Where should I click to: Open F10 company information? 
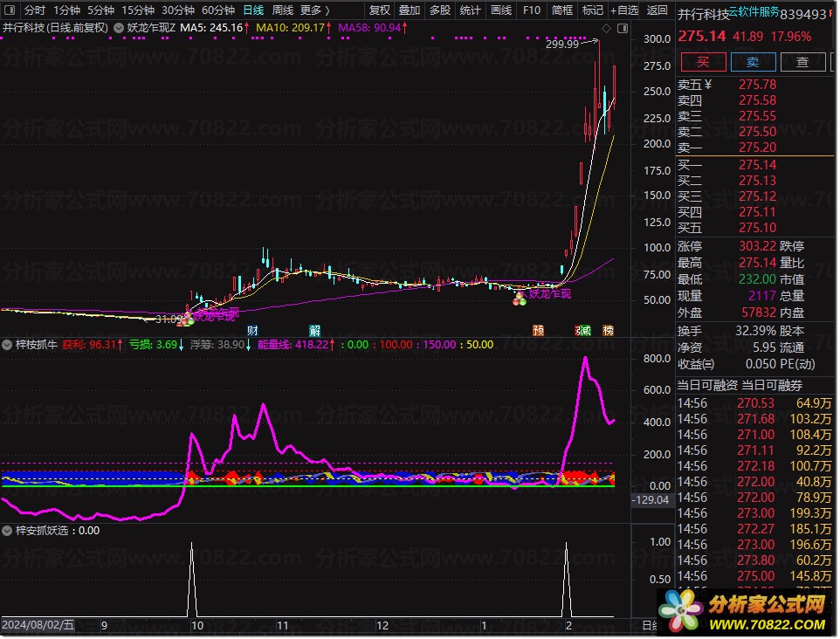(532, 10)
